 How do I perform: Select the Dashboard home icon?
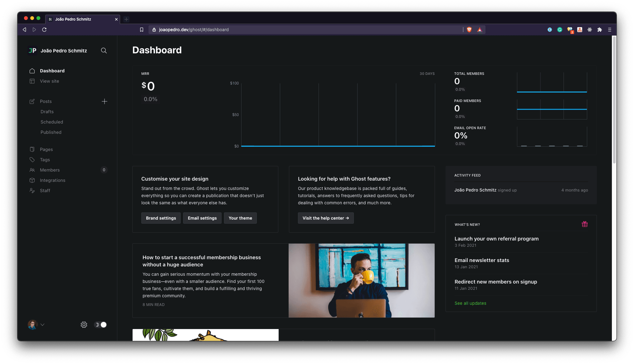(32, 71)
